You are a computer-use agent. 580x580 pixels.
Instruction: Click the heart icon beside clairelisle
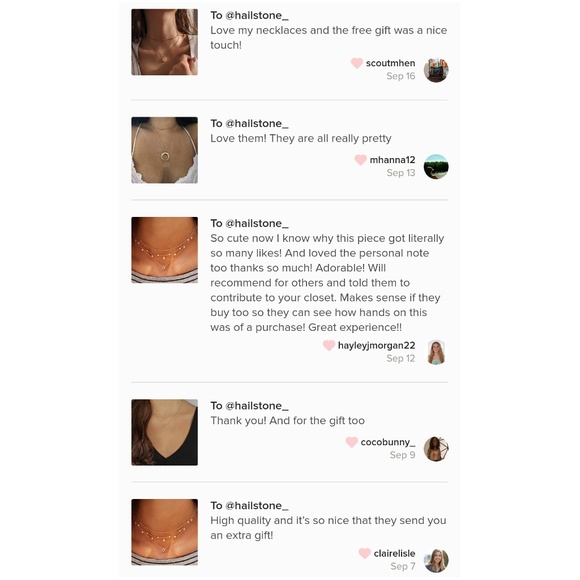point(365,553)
